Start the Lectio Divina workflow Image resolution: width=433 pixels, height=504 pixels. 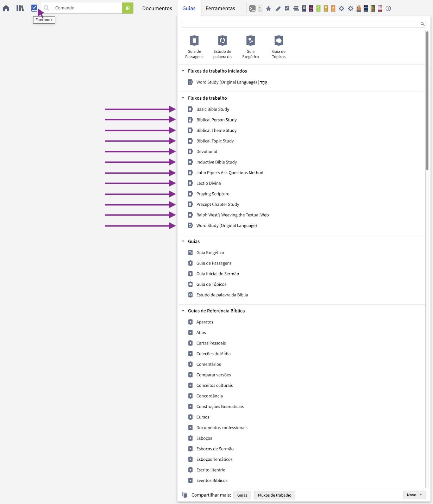209,183
